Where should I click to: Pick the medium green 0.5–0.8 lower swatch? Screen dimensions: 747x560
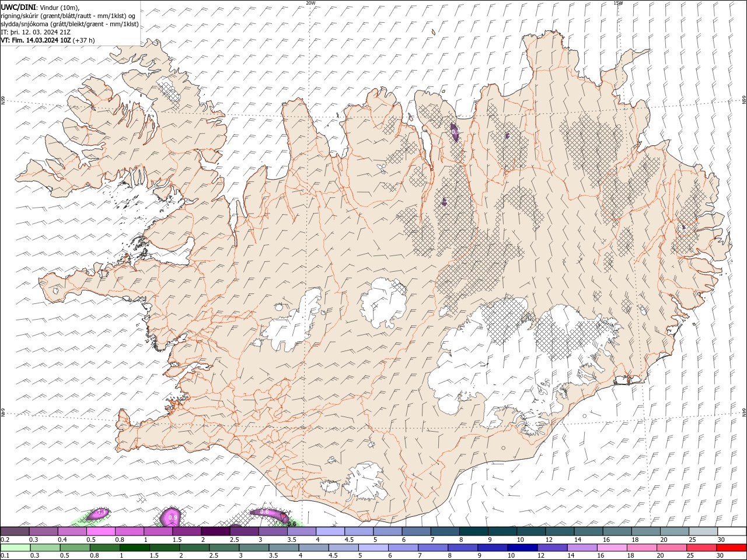point(75,548)
